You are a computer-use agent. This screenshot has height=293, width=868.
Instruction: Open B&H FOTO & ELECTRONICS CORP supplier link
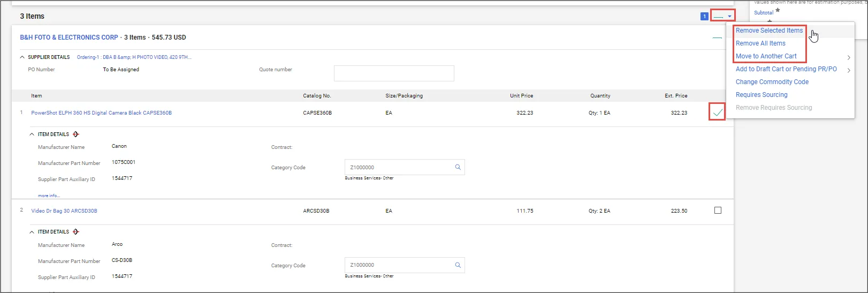[69, 37]
